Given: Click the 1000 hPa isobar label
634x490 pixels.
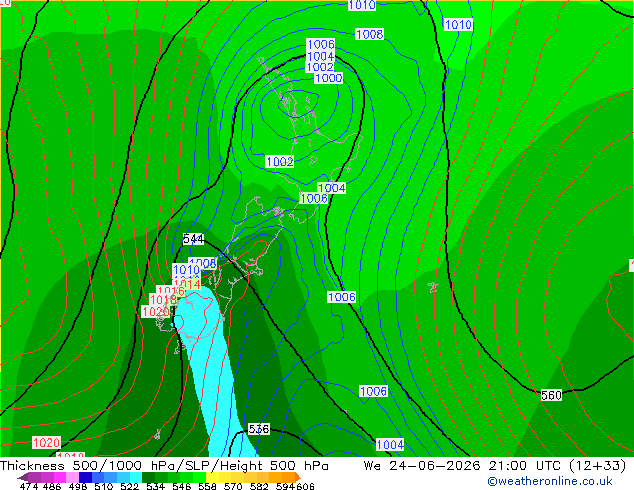Looking at the screenshot, I should pos(328,78).
